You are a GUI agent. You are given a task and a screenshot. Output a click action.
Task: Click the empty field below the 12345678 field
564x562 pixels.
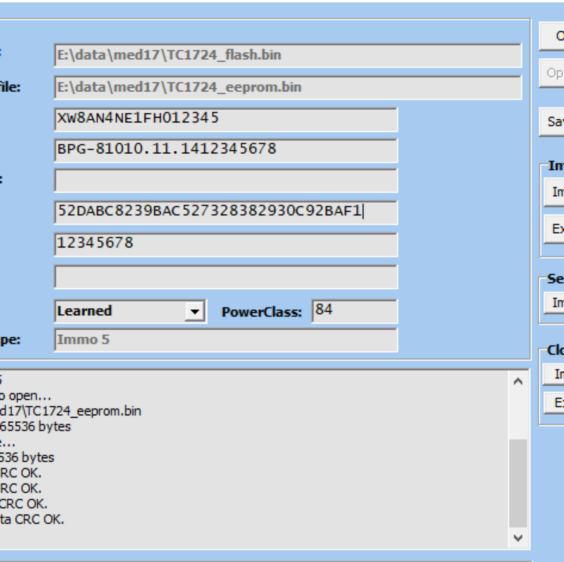click(226, 277)
